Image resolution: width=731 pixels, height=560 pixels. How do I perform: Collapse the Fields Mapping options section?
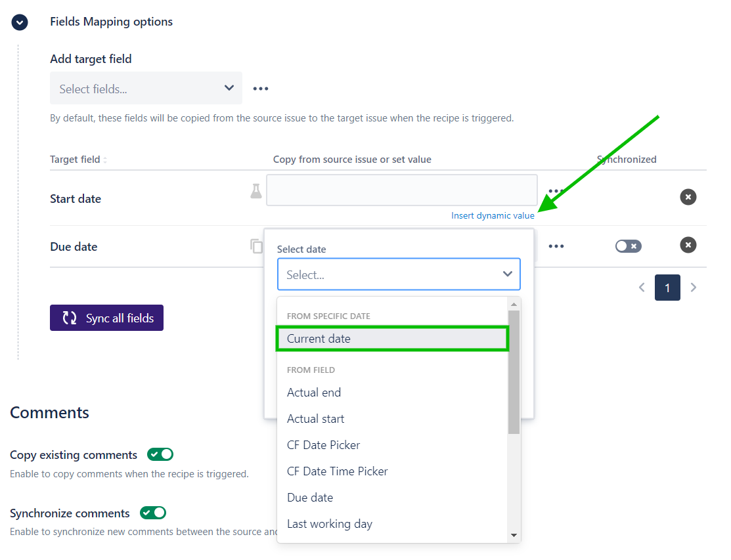(20, 22)
